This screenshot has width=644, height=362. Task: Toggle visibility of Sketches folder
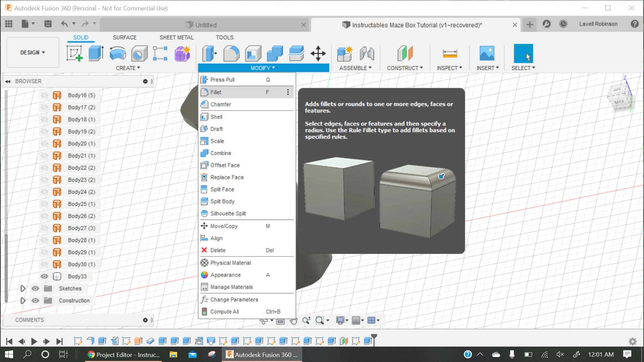click(x=35, y=288)
